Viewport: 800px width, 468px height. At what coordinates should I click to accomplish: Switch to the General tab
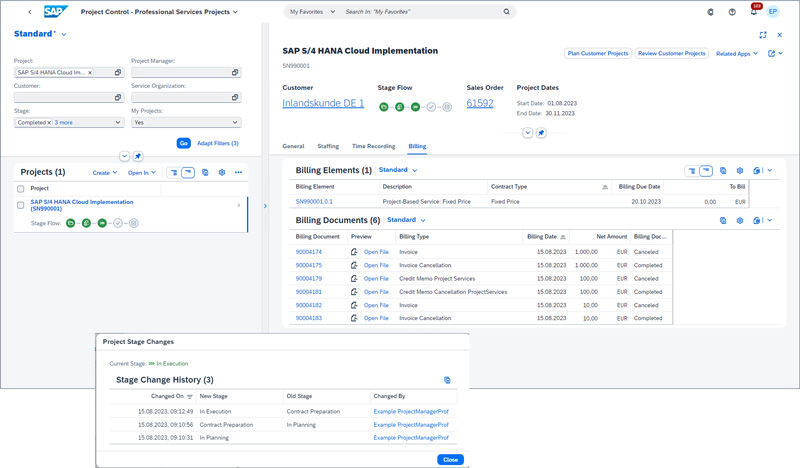click(293, 146)
